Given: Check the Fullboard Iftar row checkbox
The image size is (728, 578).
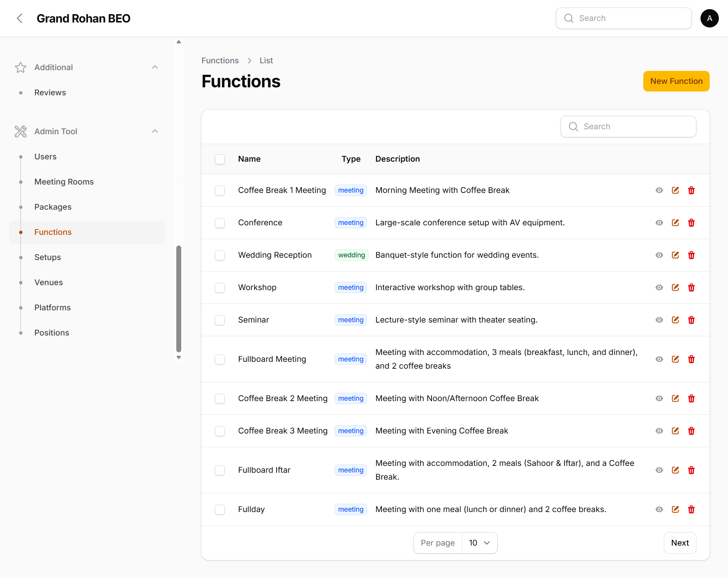Looking at the screenshot, I should (x=220, y=470).
